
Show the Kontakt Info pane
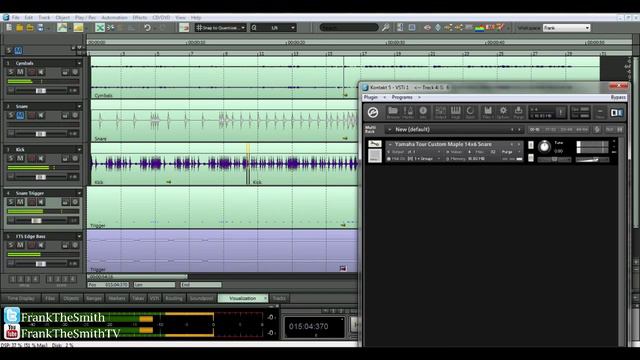[423, 112]
